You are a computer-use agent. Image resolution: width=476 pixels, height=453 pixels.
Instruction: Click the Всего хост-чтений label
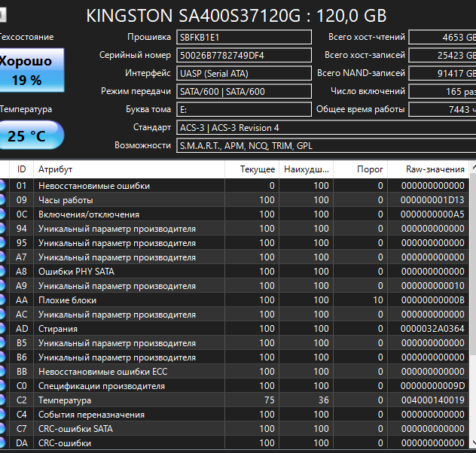(x=367, y=37)
